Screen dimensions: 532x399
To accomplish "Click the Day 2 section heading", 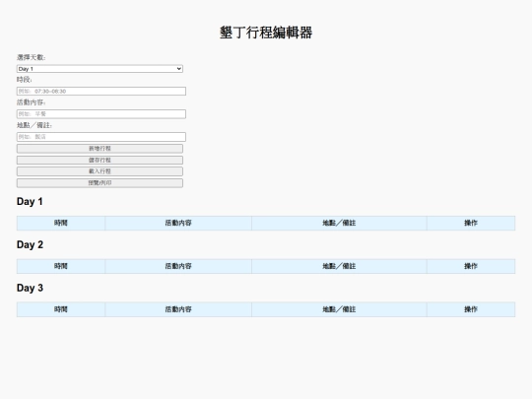I will tap(30, 244).
